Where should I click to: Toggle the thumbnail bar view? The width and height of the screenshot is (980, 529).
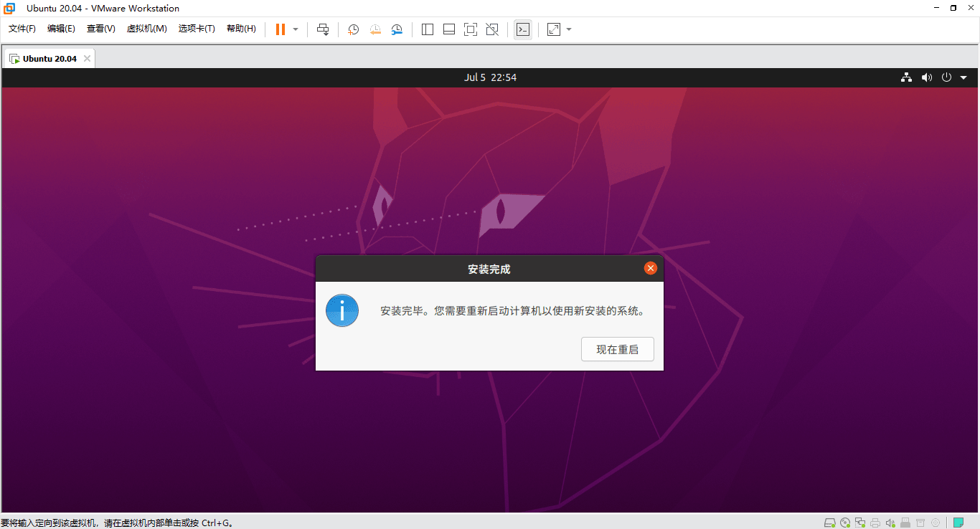click(449, 29)
